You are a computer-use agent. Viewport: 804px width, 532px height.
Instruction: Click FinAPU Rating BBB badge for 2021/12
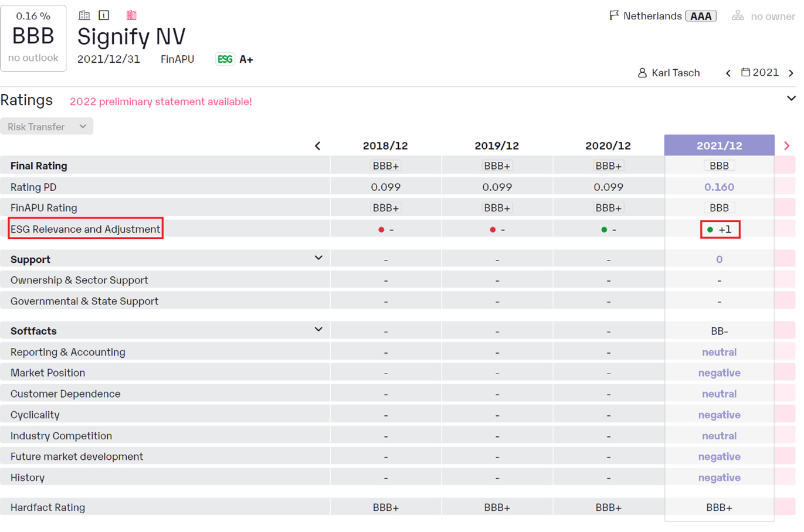[x=720, y=208]
